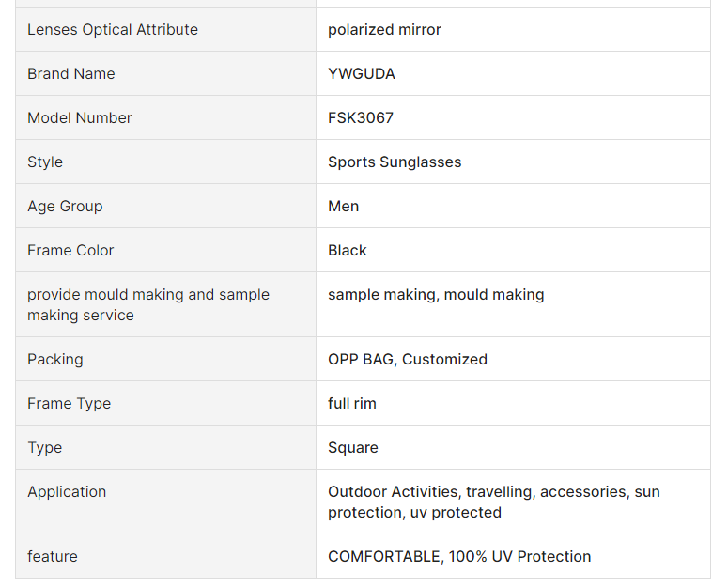Click the 'Brand Name' row label
The image size is (712, 588).
point(71,74)
